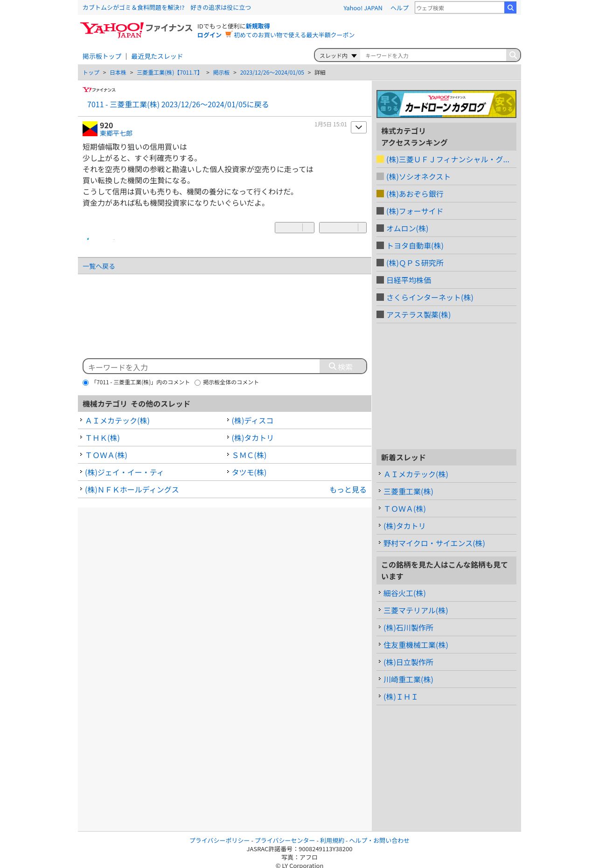The height and width of the screenshot is (868, 599).
Task: Click the blue web search magnifier button
Action: coord(510,7)
